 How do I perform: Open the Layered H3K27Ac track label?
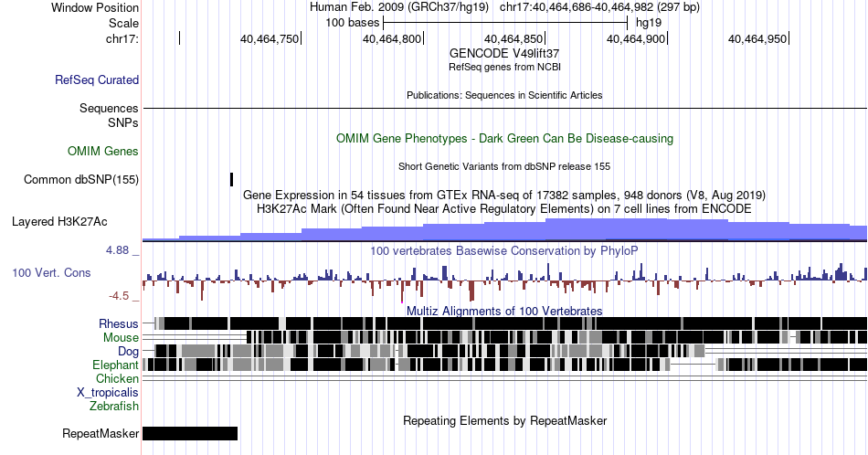click(59, 221)
